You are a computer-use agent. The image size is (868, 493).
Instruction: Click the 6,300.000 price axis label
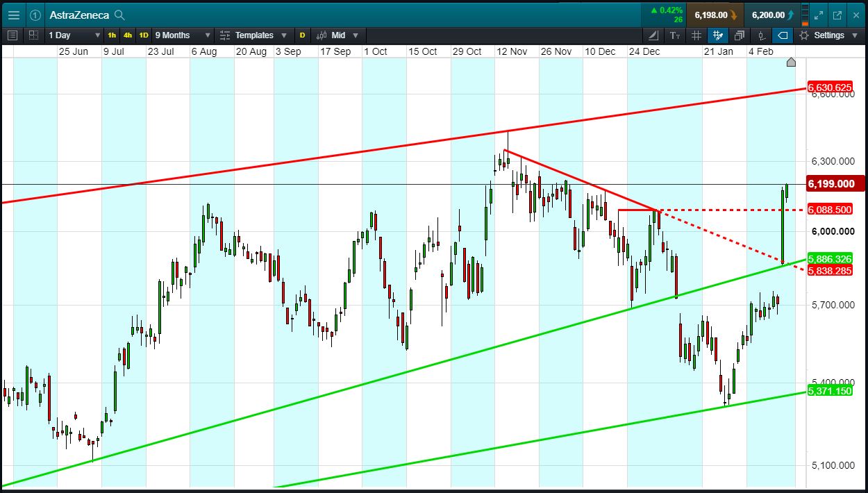tap(832, 160)
